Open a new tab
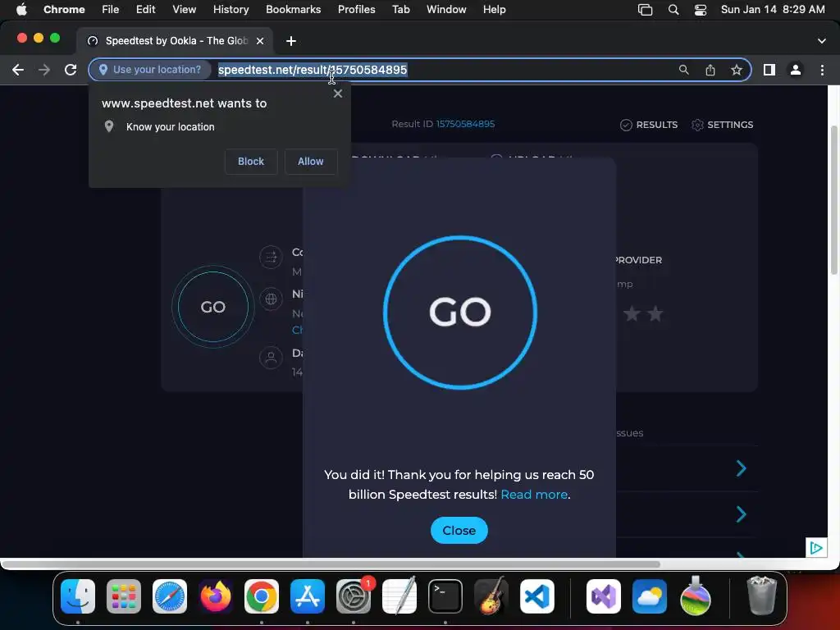The height and width of the screenshot is (630, 840). pyautogui.click(x=291, y=41)
